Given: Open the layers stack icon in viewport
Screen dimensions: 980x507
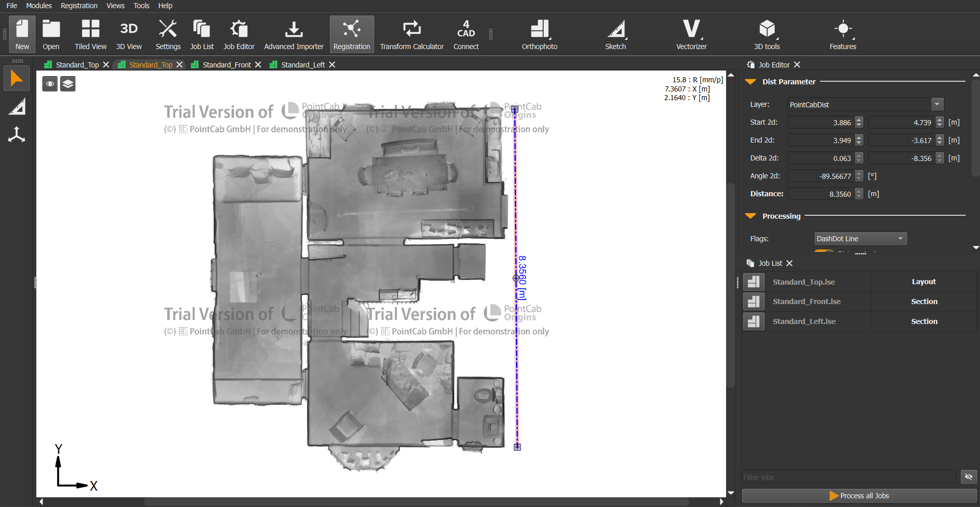Looking at the screenshot, I should tap(68, 84).
